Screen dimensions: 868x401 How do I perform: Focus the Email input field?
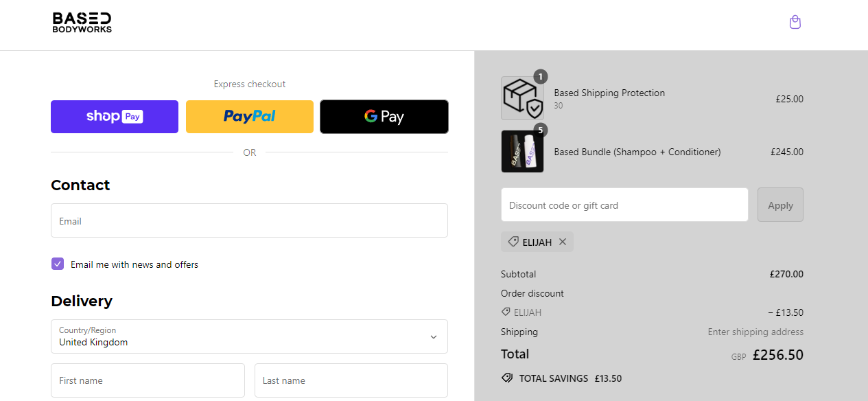[x=249, y=221]
